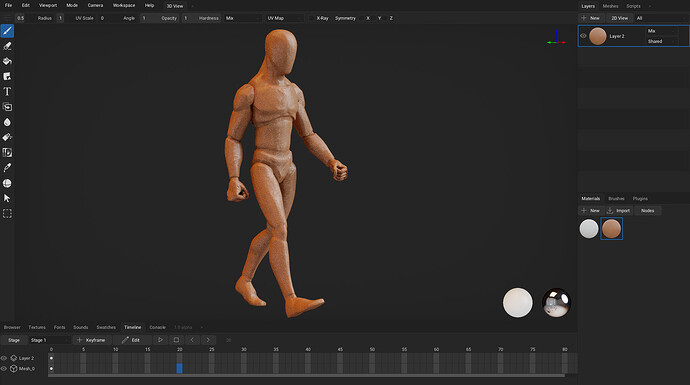Open Layer 2 Mix blending dropdown
The height and width of the screenshot is (385, 690).
point(662,31)
